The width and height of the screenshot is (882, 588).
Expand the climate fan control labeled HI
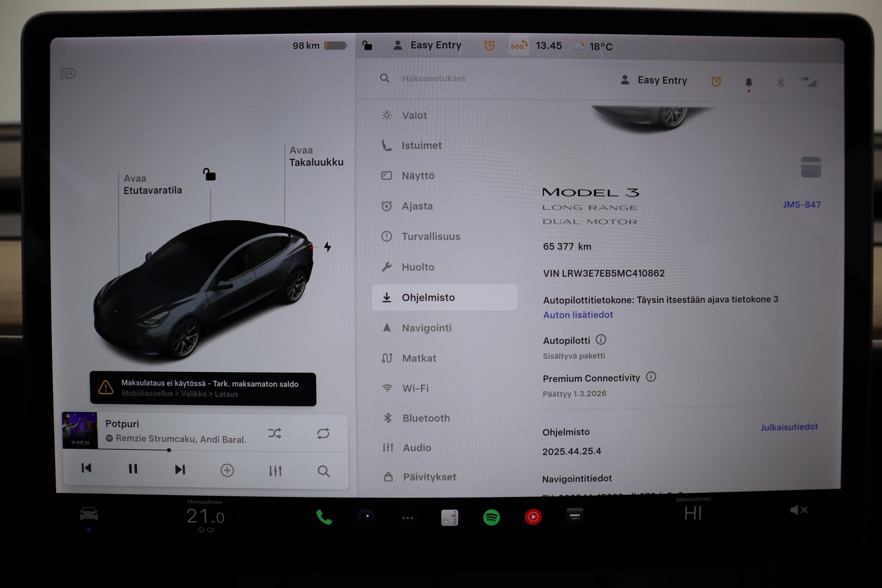click(693, 513)
